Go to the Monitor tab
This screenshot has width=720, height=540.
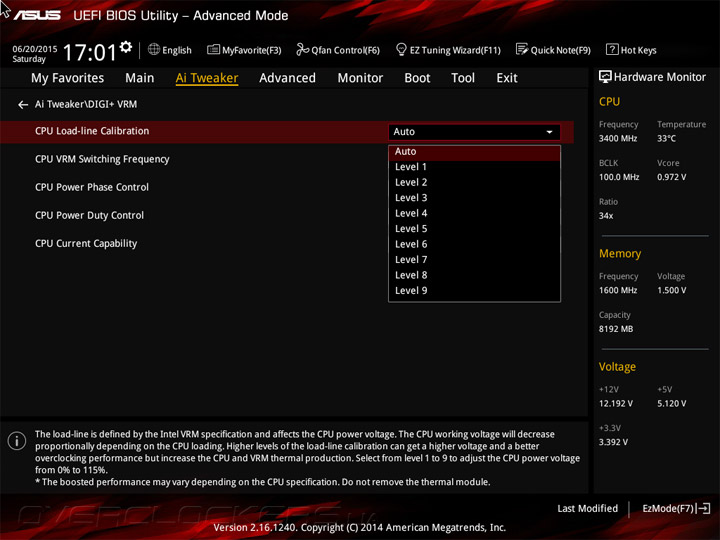[x=360, y=78]
